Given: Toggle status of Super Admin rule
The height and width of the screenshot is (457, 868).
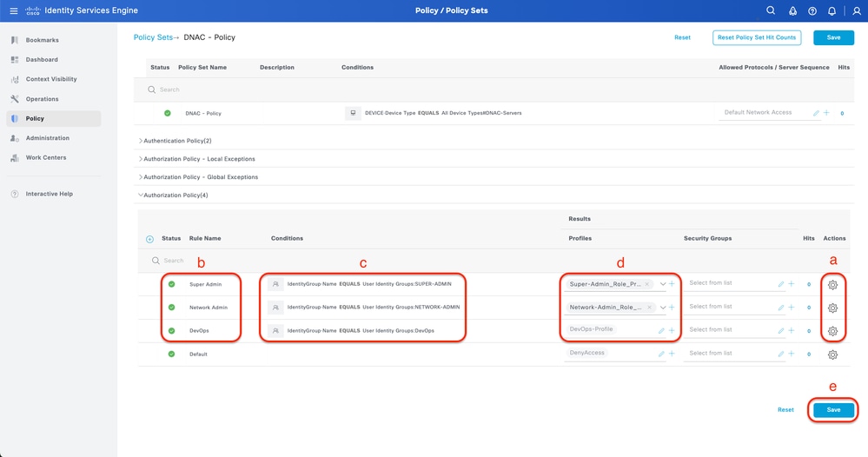Looking at the screenshot, I should 172,284.
